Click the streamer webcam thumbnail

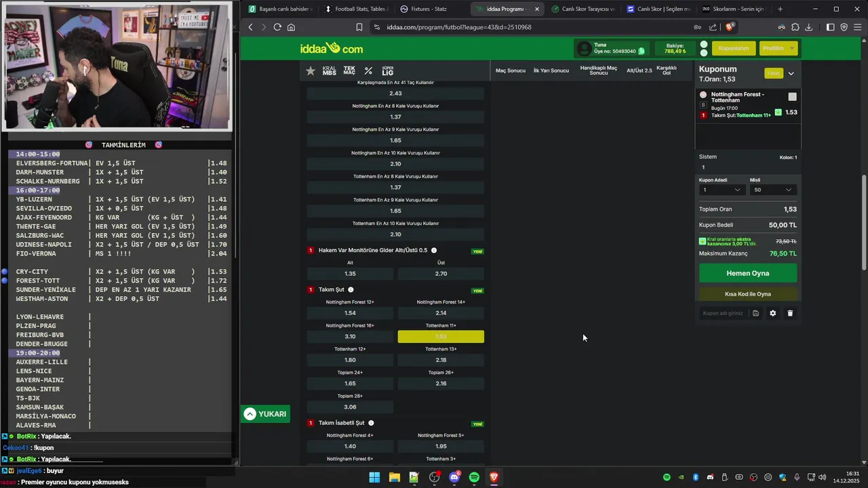pyautogui.click(x=117, y=66)
